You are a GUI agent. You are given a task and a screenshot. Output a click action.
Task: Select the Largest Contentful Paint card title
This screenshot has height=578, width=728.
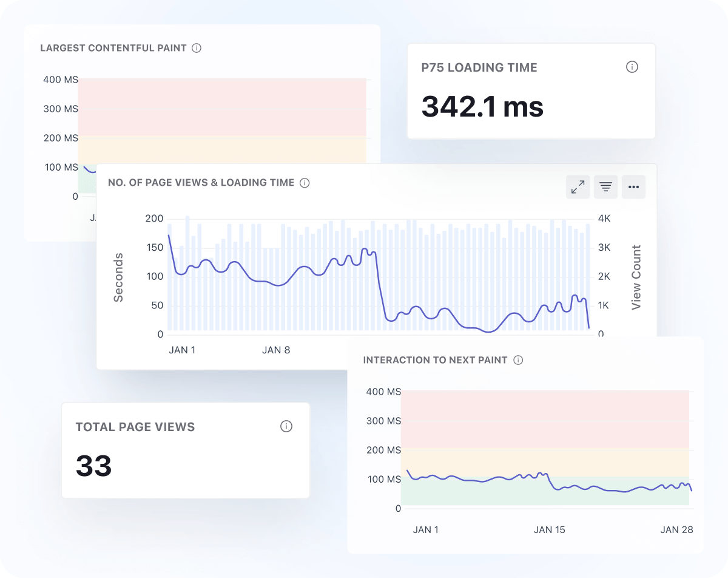click(113, 47)
